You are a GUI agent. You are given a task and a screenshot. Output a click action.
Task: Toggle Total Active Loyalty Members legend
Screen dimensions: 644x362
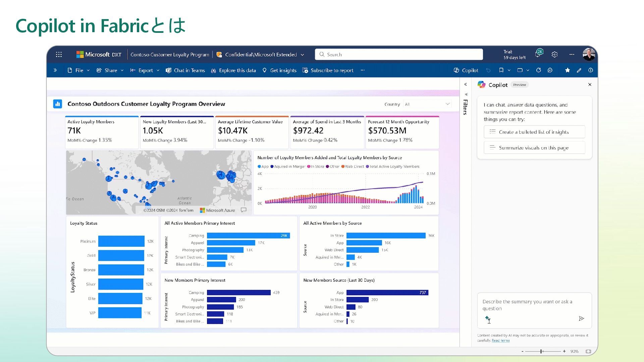coord(392,167)
